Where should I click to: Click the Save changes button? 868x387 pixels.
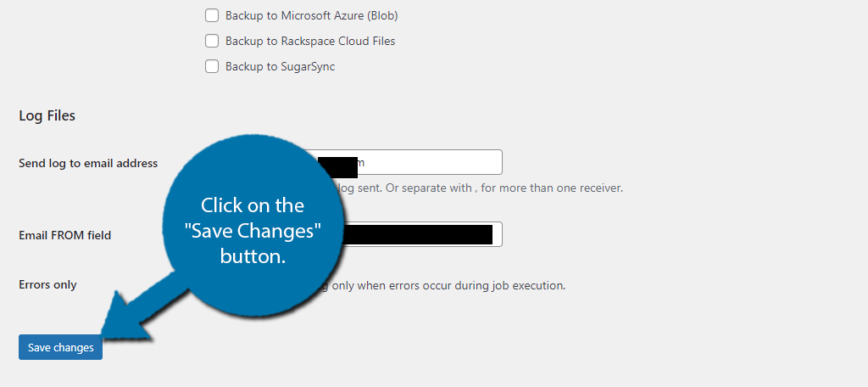point(60,347)
